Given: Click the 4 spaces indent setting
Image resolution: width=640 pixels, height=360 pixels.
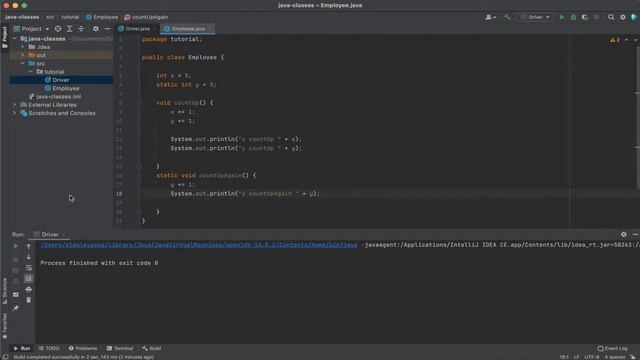Looking at the screenshot, I should pyautogui.click(x=614, y=357).
